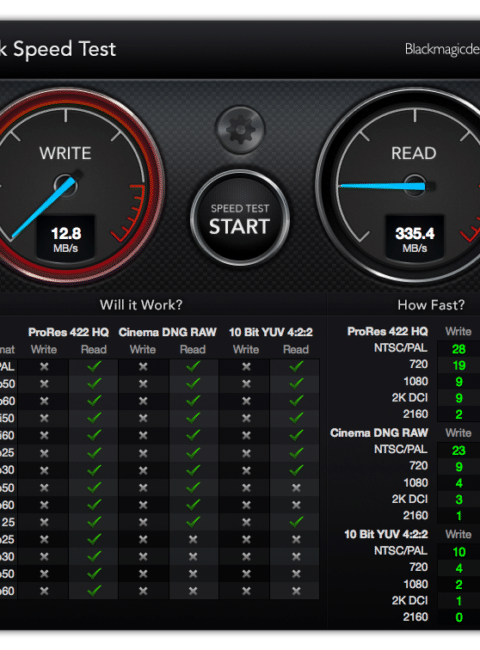Click ProRes 422 HQ heading in How Fast
The width and height of the screenshot is (480, 650).
click(388, 331)
